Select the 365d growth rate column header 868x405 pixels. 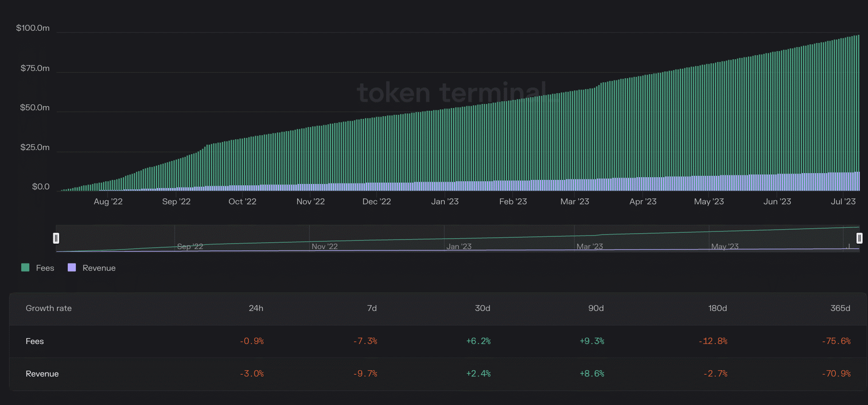pos(840,308)
